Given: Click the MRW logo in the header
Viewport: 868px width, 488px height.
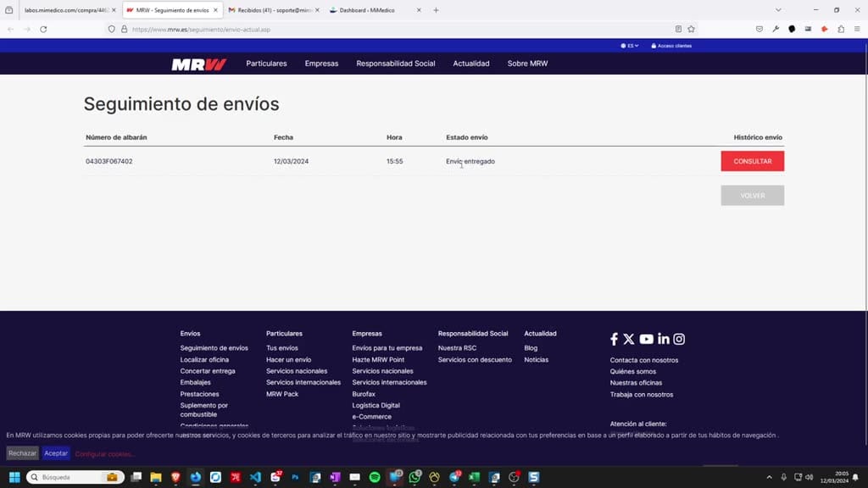Looking at the screenshot, I should (198, 64).
